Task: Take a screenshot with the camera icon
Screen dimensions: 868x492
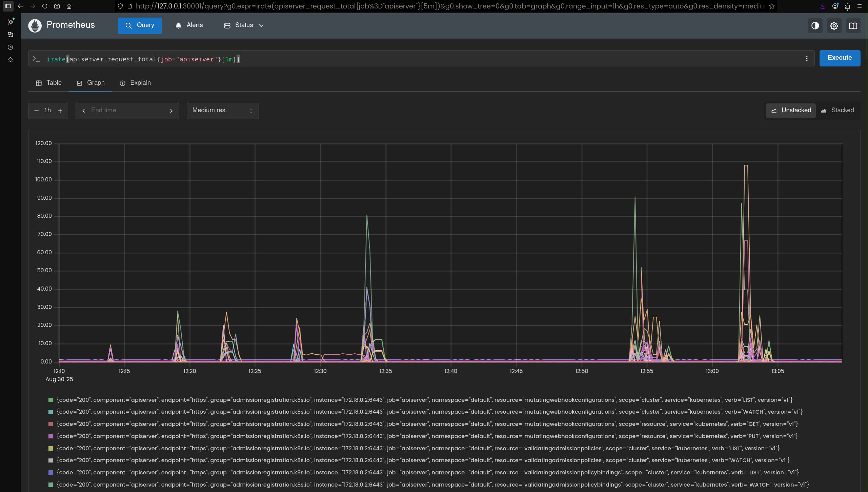Action: click(x=57, y=6)
